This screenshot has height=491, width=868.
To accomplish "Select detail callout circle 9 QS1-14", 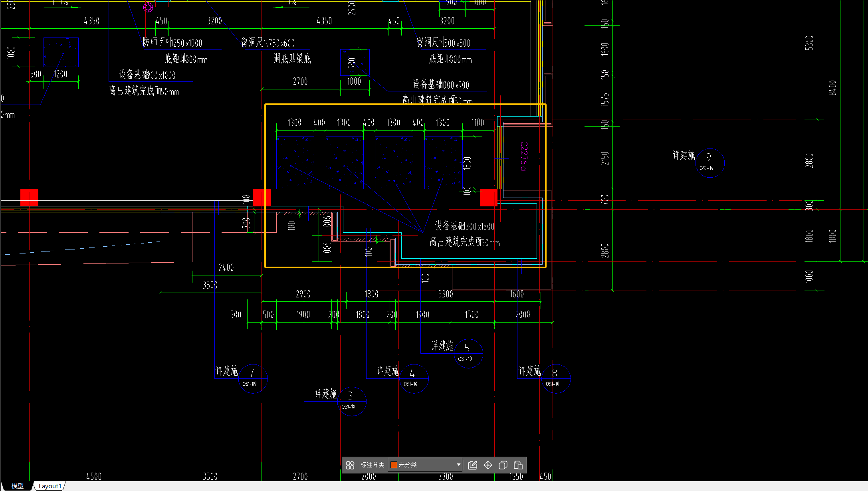I will (710, 163).
